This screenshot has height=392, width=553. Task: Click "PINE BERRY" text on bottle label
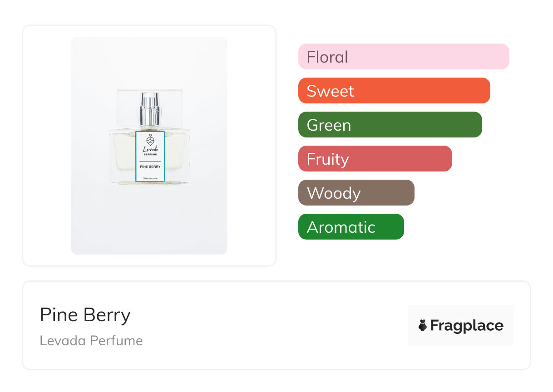[150, 167]
